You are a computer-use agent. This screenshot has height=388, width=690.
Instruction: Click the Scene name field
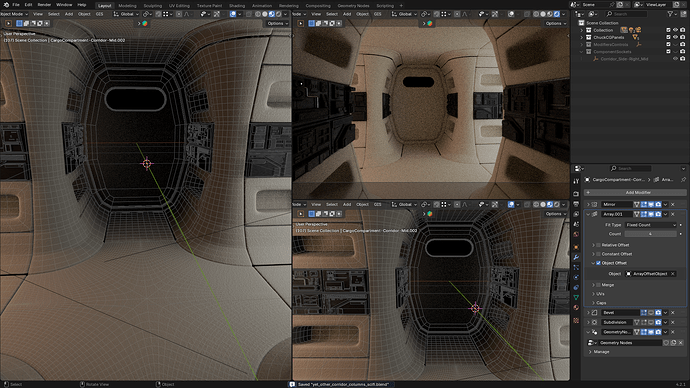coord(595,5)
